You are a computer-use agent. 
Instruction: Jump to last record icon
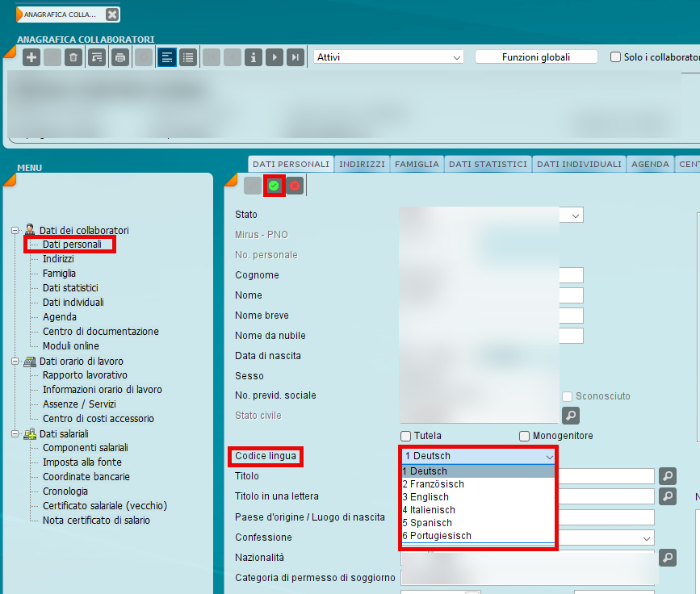(x=296, y=57)
